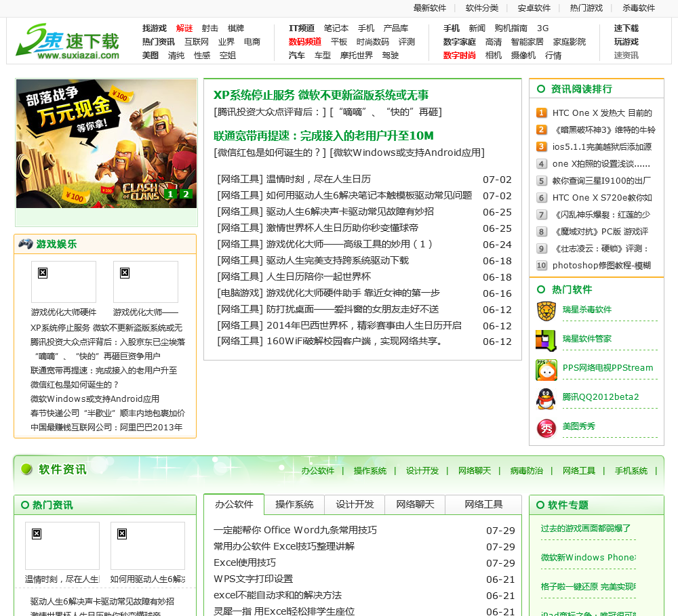Switch to the 网络聊天 tab

415,504
